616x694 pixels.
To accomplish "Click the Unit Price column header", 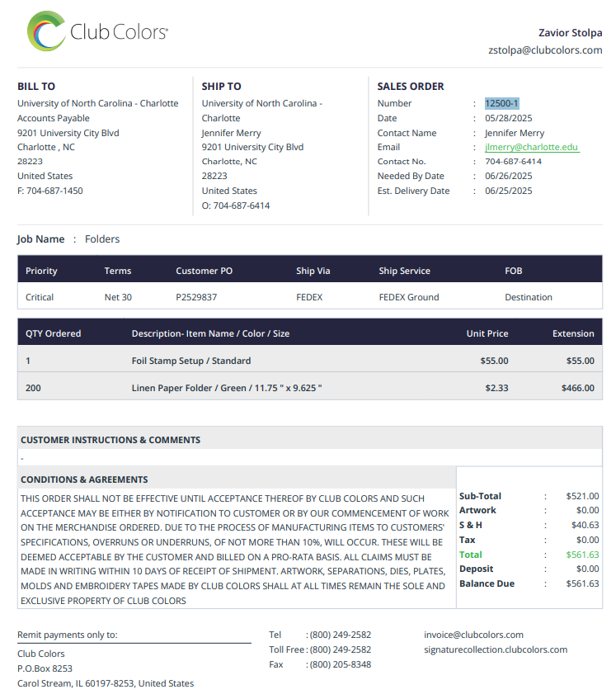I will pyautogui.click(x=487, y=333).
